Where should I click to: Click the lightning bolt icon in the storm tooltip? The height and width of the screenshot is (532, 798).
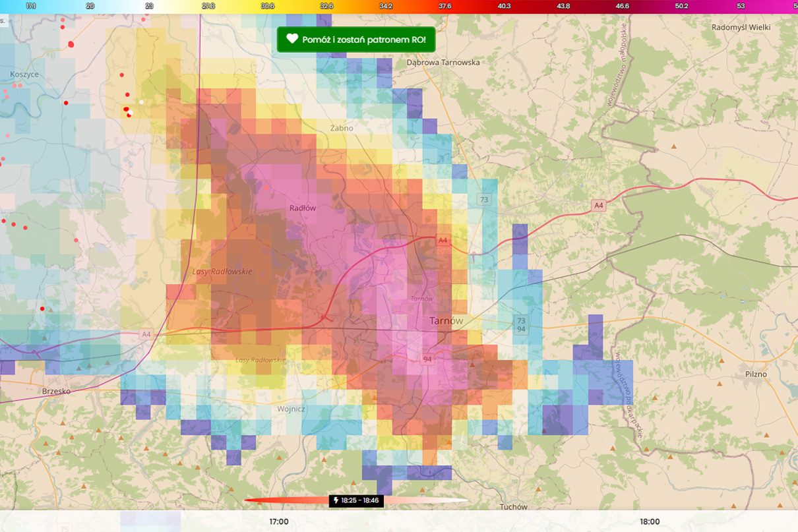tap(337, 501)
